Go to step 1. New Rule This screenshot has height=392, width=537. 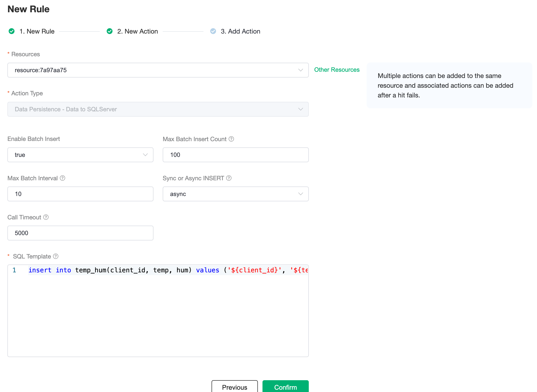pos(37,31)
